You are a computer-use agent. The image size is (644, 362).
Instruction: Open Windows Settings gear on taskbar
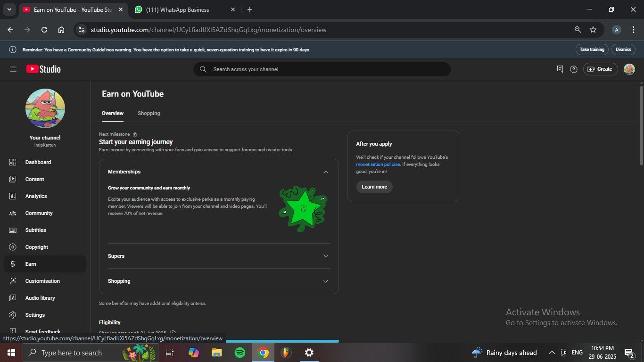(x=309, y=353)
